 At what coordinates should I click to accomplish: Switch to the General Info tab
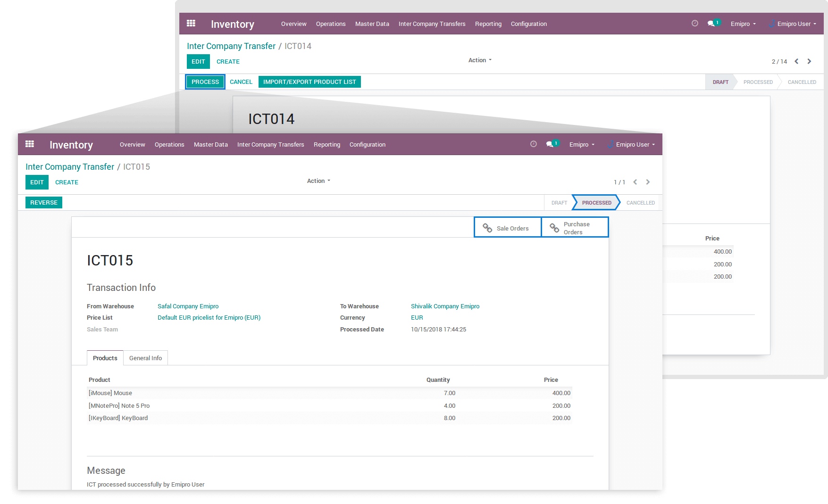(x=145, y=358)
